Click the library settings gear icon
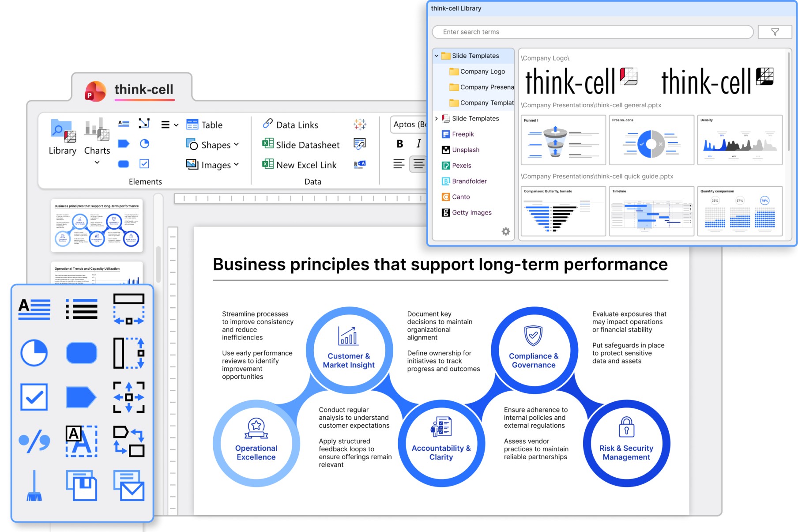This screenshot has height=532, width=798. click(506, 231)
